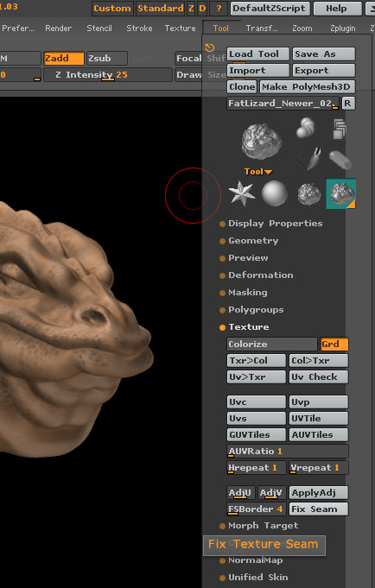Click the FatLizard_Newer_02 tool name field
This screenshot has width=375, height=588.
click(283, 103)
